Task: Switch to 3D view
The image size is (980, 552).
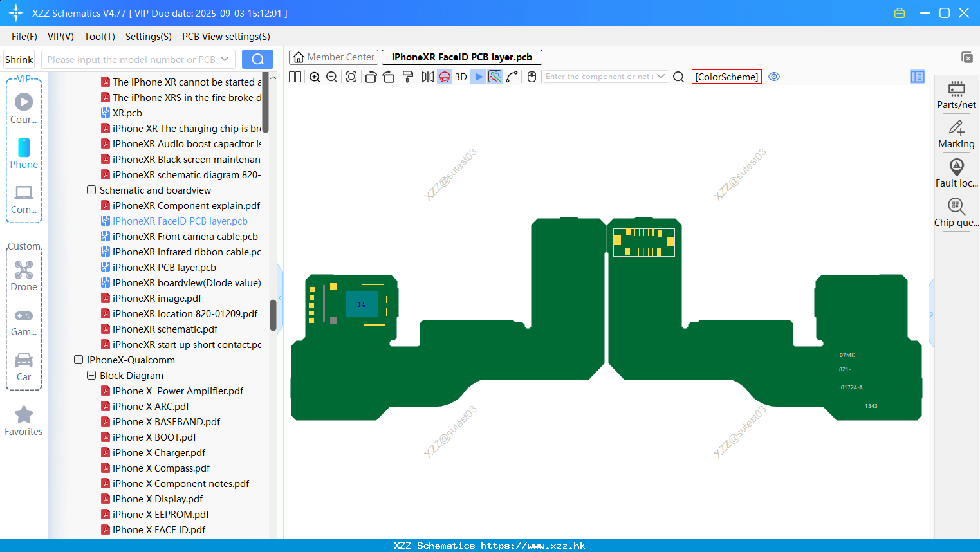Action: coord(461,77)
